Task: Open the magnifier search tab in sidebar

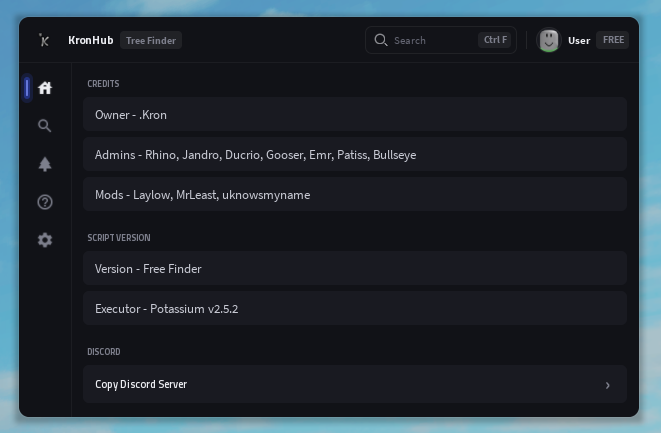Action: 45,126
